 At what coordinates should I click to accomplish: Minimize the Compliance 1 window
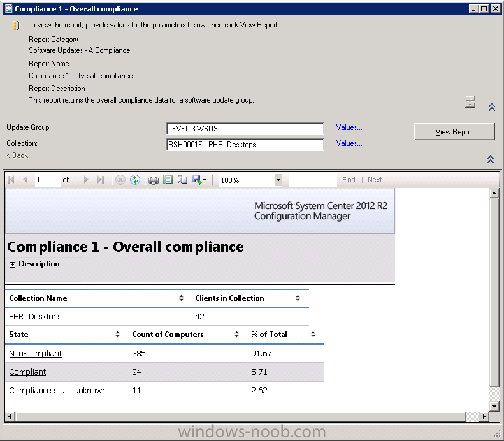[473, 9]
